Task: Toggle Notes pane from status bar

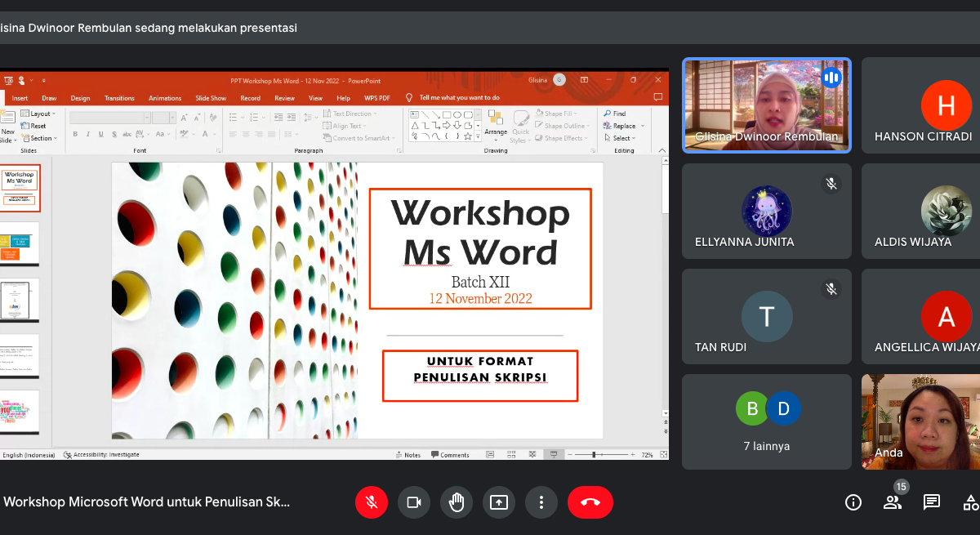Action: tap(408, 455)
